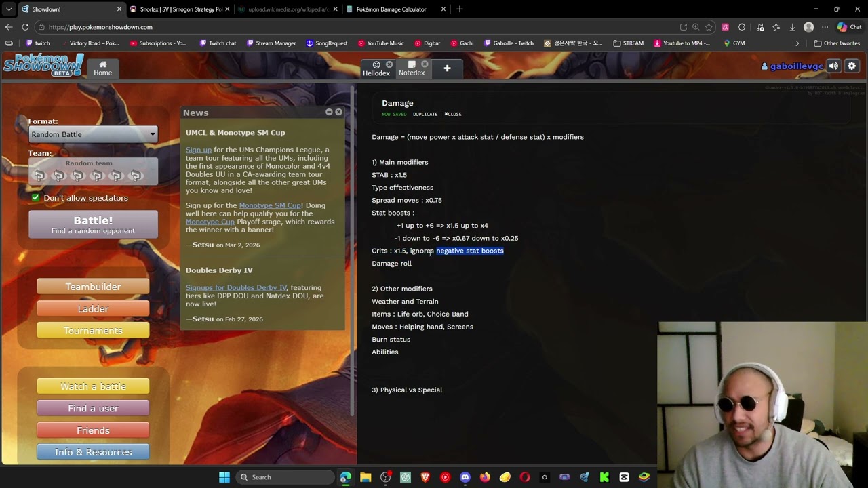This screenshot has width=868, height=488.
Task: Click the Random team preview box
Action: [x=93, y=171]
